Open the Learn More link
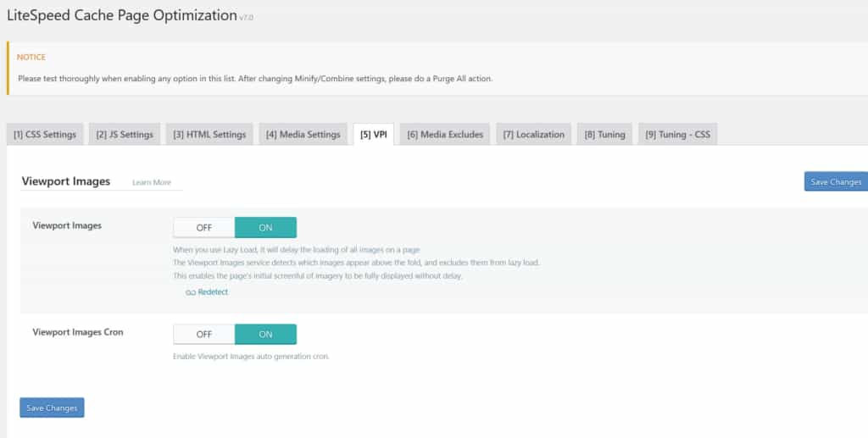The width and height of the screenshot is (868, 438). point(152,182)
